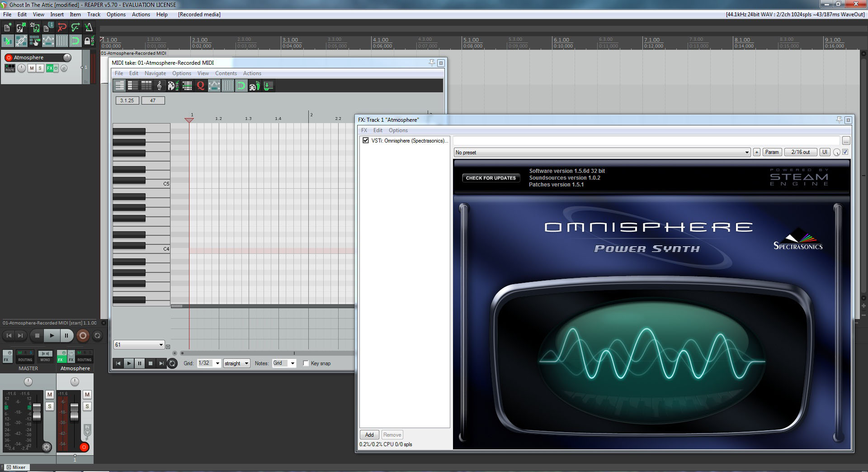868x472 pixels.
Task: Toggle move envelope points with items icon
Action: pos(48,41)
